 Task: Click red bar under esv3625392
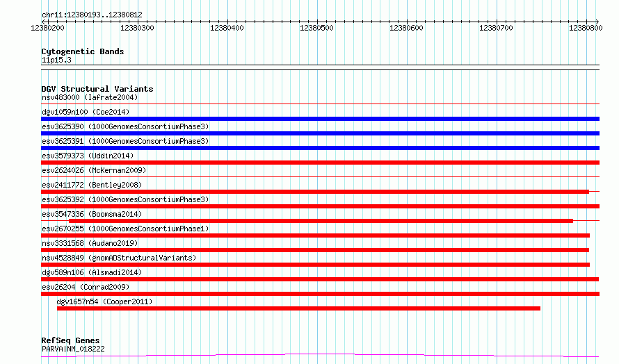[320, 206]
